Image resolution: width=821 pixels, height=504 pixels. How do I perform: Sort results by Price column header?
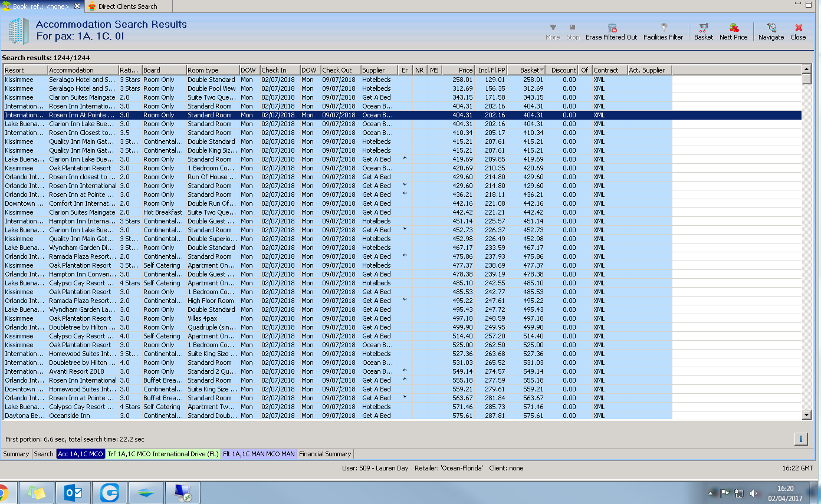pyautogui.click(x=458, y=70)
